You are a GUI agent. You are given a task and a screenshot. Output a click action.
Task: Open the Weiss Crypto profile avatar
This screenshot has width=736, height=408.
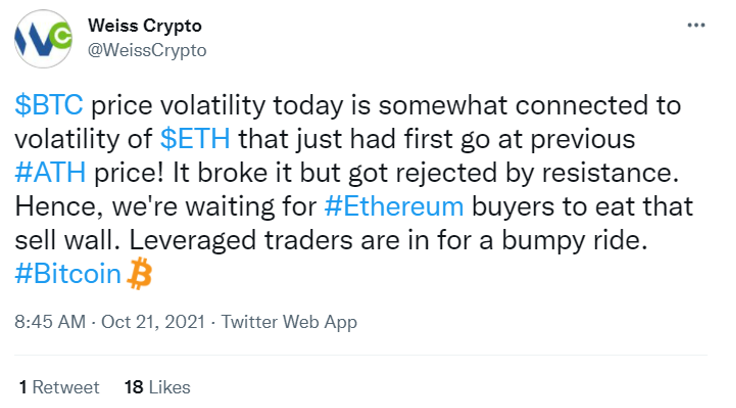[43, 38]
